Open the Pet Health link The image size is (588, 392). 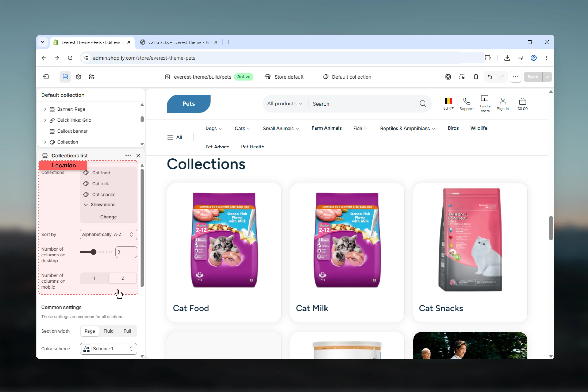pyautogui.click(x=253, y=147)
